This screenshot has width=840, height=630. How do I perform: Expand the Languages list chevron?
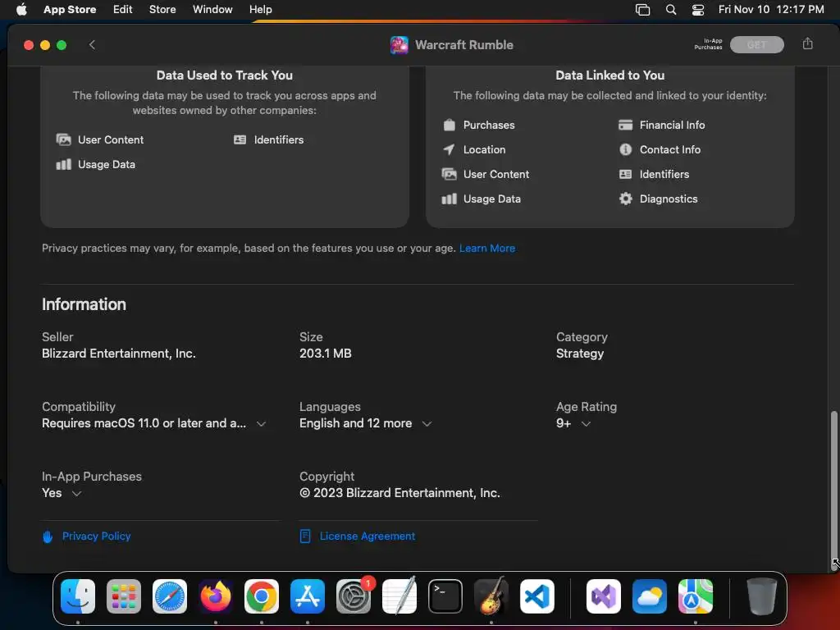point(427,424)
